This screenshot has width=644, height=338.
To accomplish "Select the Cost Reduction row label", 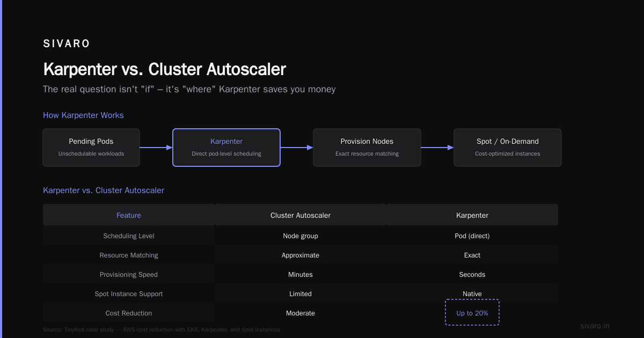I will pos(129,313).
